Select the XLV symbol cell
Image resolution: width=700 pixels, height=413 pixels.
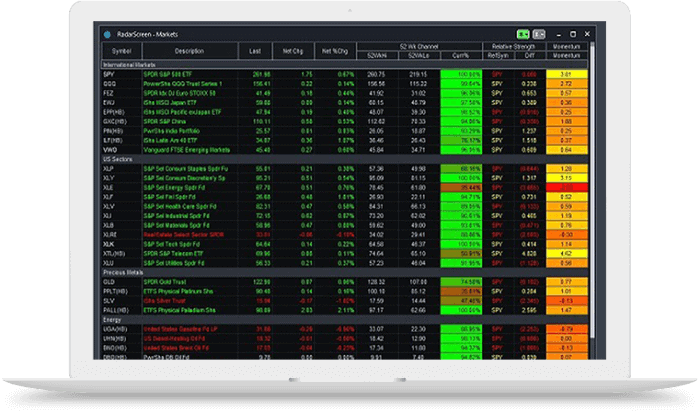tap(121, 206)
